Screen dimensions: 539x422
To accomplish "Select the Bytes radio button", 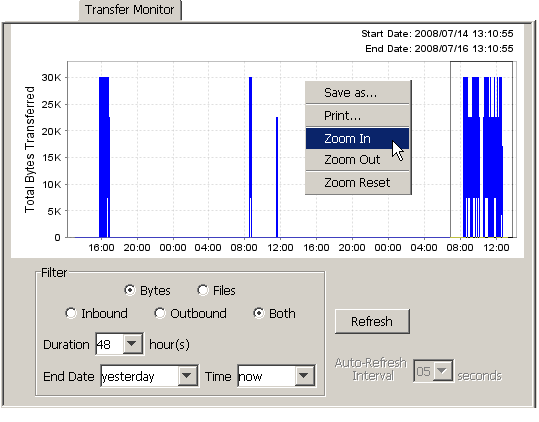I will pyautogui.click(x=130, y=290).
